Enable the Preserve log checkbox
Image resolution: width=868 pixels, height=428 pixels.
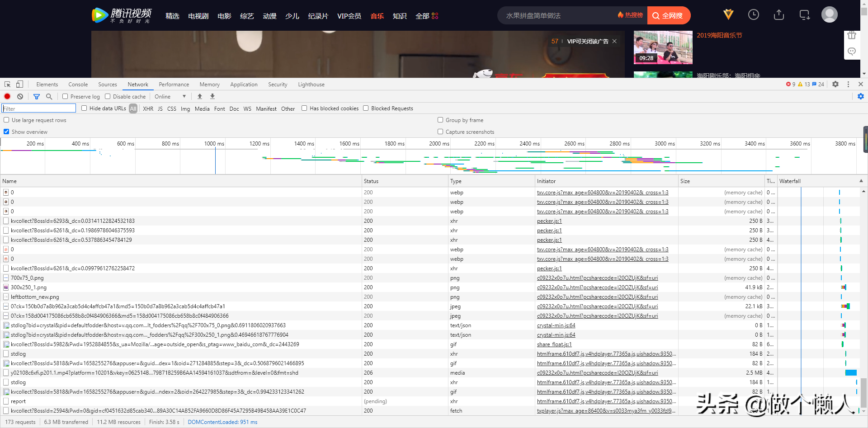pos(65,96)
